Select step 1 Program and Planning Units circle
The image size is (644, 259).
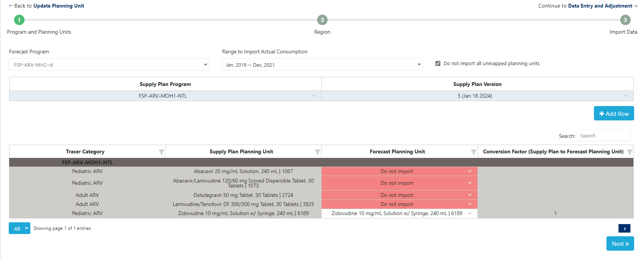19,20
